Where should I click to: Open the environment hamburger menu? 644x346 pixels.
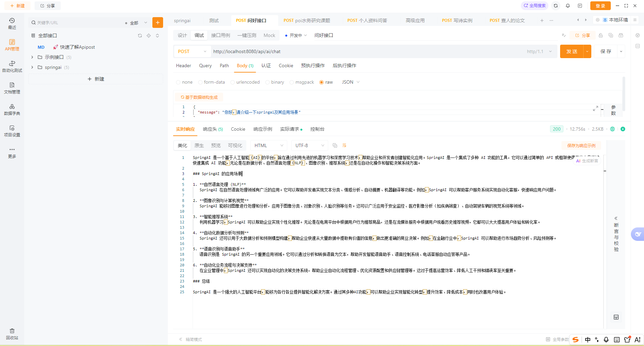point(635,20)
